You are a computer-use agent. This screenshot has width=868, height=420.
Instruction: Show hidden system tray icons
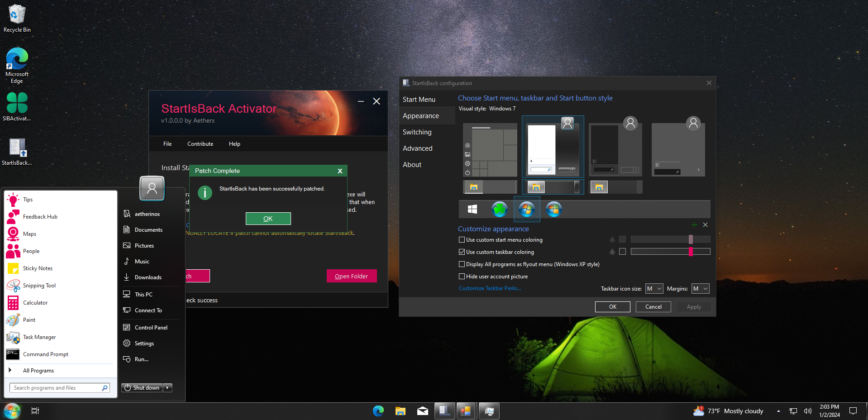tap(778, 411)
